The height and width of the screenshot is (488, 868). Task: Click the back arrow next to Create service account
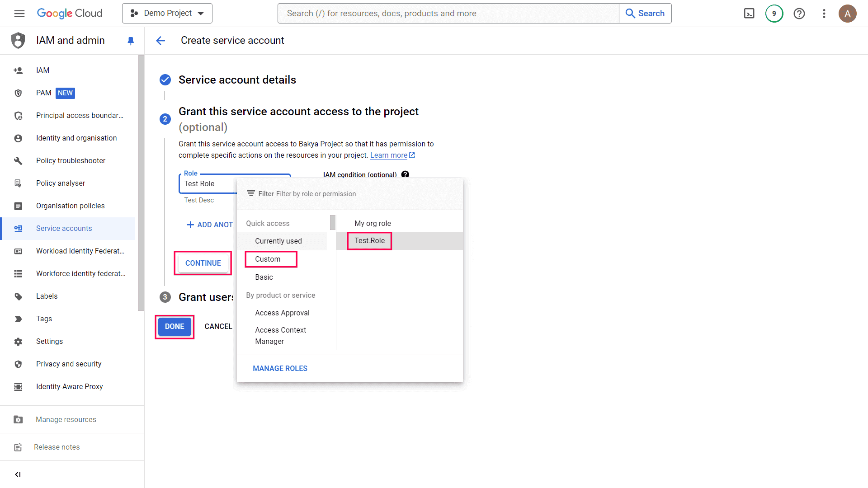point(160,41)
